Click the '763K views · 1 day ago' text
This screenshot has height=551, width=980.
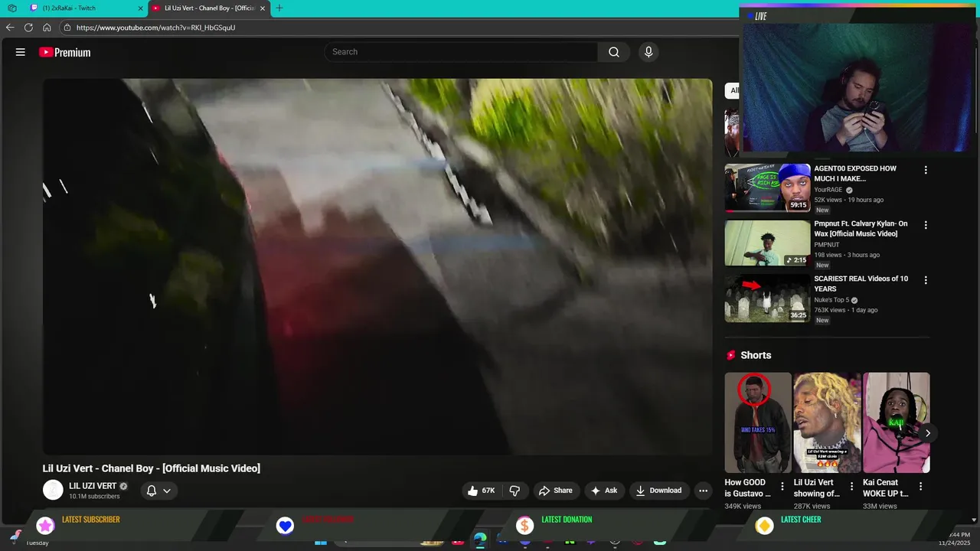click(x=846, y=310)
